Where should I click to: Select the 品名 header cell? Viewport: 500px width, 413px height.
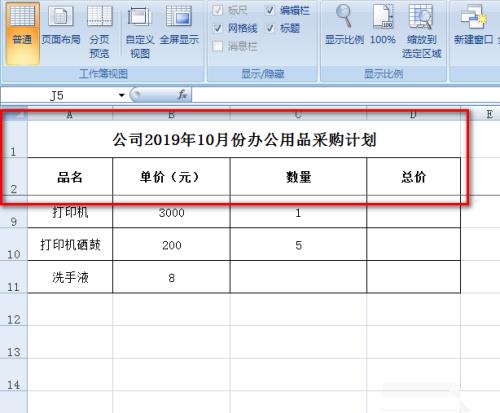70,176
